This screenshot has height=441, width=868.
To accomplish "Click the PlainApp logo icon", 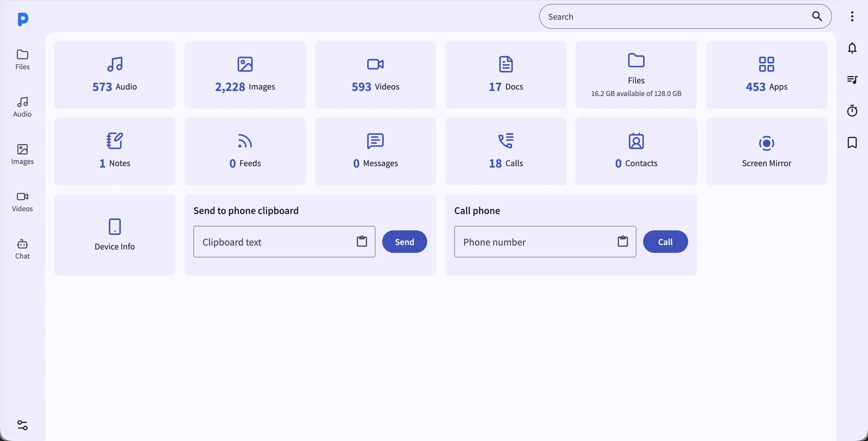I will pyautogui.click(x=23, y=19).
